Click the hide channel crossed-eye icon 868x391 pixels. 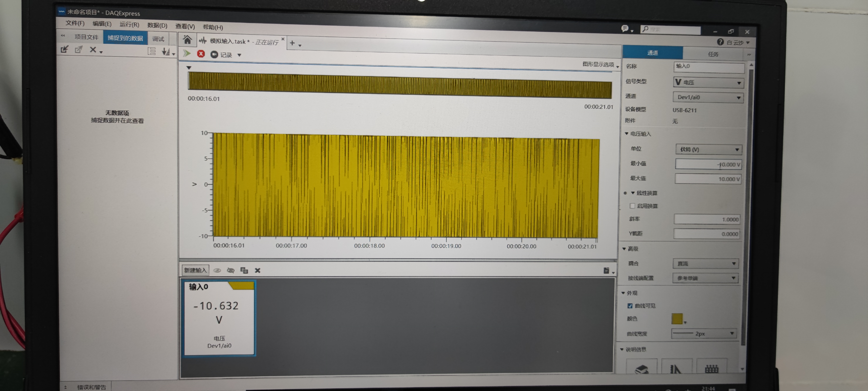click(x=230, y=270)
